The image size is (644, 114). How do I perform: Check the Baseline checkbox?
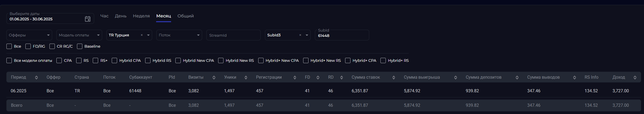(80, 46)
